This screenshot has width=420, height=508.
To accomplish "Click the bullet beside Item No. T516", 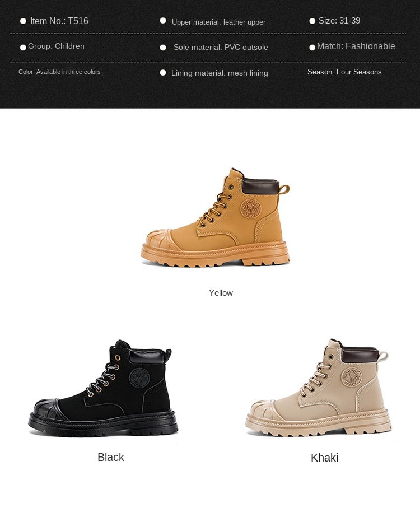I will 23,21.
